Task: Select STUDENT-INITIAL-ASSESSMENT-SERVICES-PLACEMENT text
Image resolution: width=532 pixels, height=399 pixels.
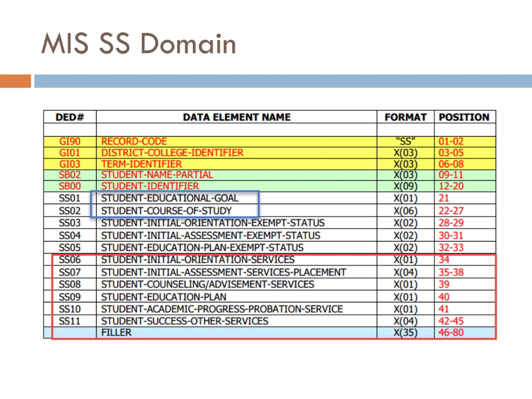Action: [x=223, y=272]
